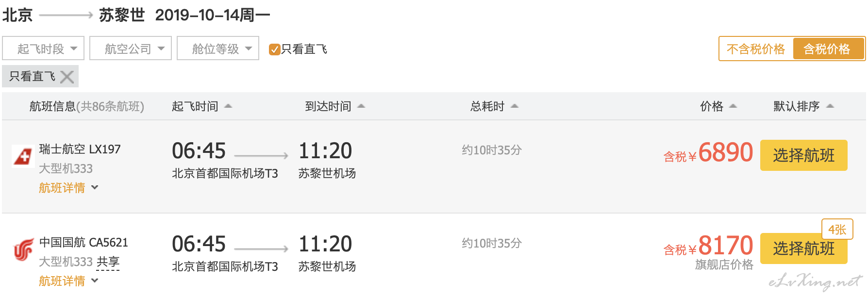The width and height of the screenshot is (868, 298).
Task: Remove the 只看直飞 filter tag with X
Action: coord(67,77)
